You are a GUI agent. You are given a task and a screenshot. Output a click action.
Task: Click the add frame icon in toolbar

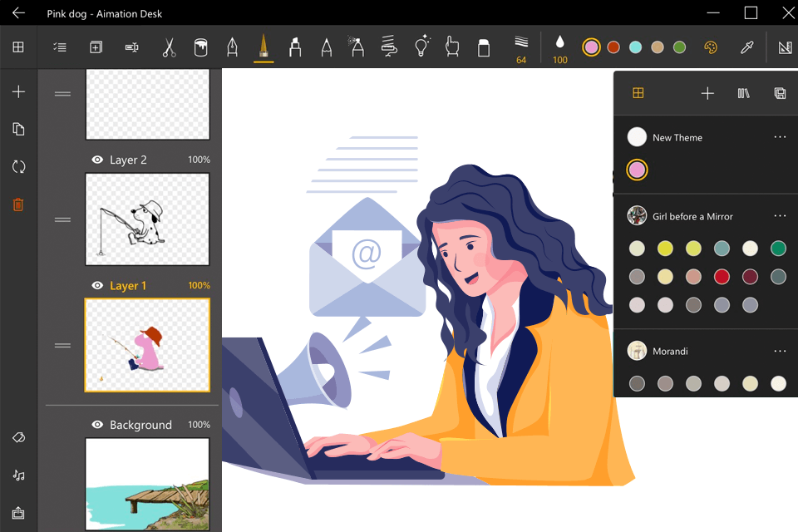pyautogui.click(x=96, y=47)
